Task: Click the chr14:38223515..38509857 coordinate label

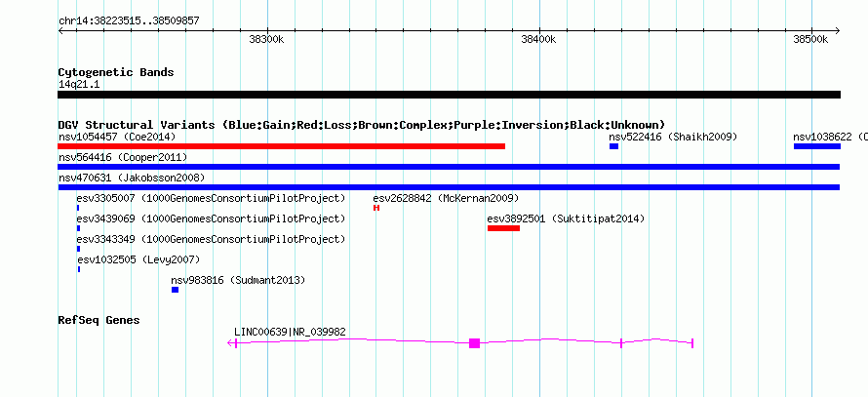Action: tap(129, 21)
